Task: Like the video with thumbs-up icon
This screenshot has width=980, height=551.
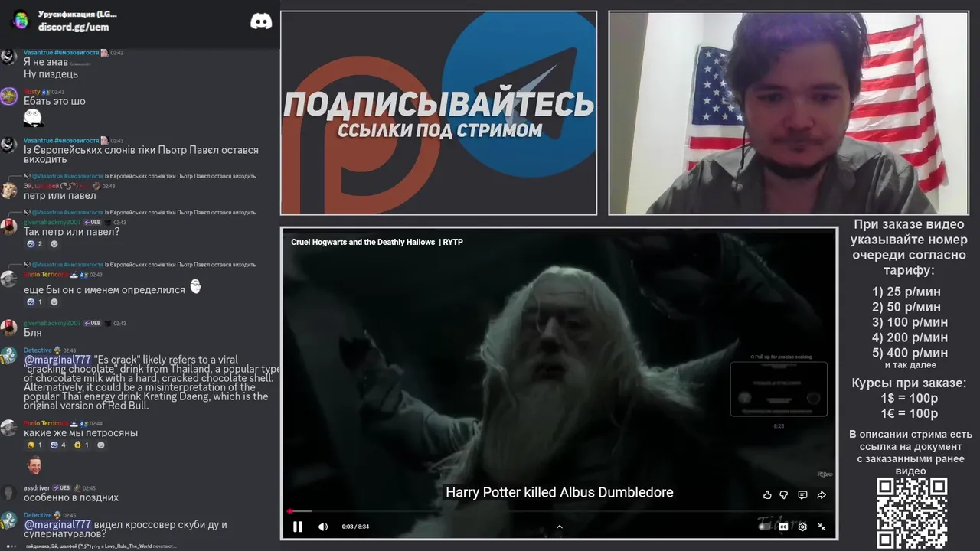Action: coord(767,495)
